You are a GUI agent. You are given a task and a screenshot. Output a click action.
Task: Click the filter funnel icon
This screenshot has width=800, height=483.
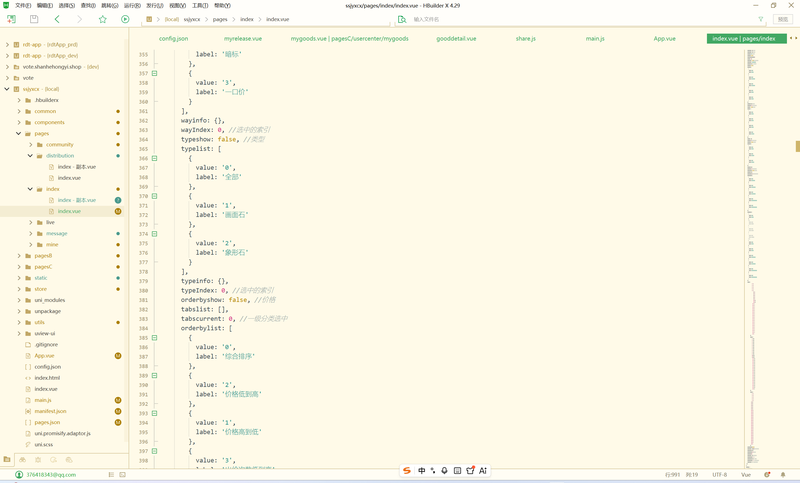[x=761, y=19]
